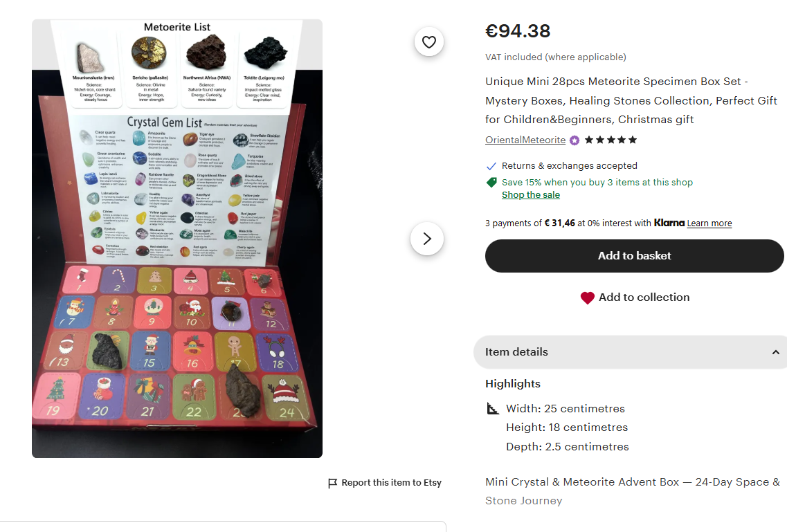Click the ruler icon beside the dimensions

tap(493, 407)
